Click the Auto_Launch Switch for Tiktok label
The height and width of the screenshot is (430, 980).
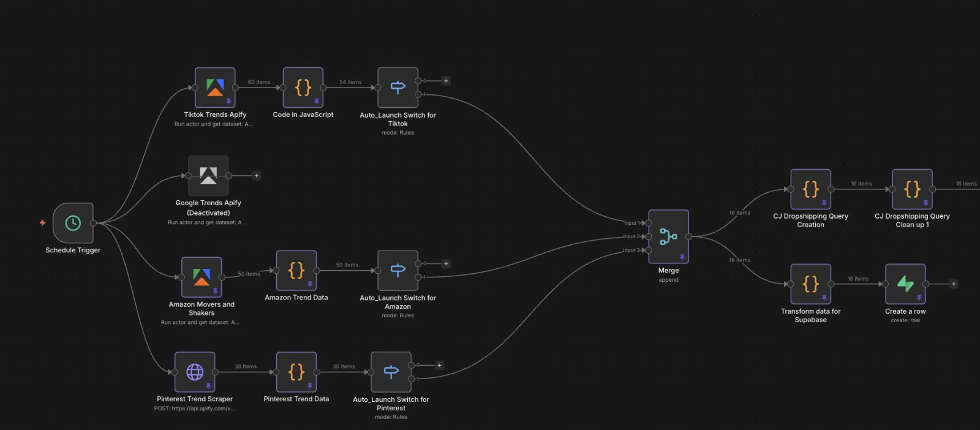tap(398, 119)
